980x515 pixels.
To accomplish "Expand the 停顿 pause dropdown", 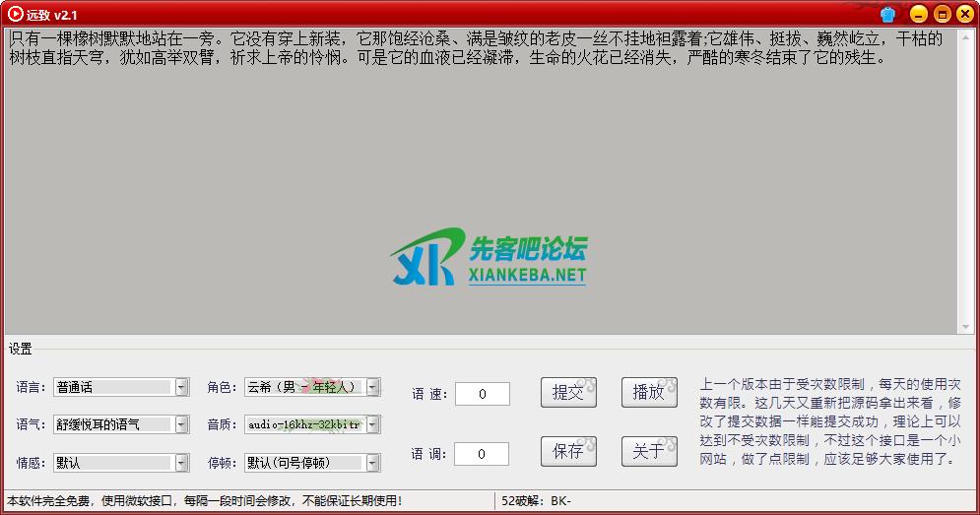I will point(372,462).
